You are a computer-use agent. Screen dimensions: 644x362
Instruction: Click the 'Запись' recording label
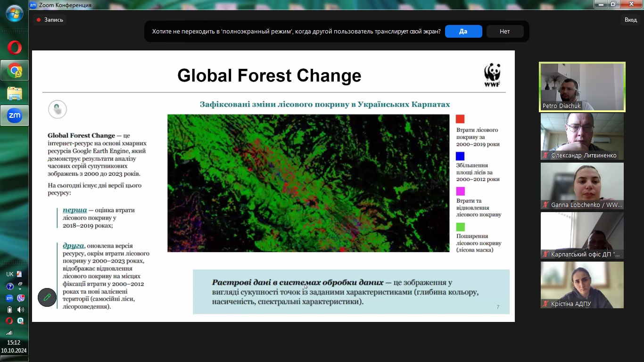(54, 20)
